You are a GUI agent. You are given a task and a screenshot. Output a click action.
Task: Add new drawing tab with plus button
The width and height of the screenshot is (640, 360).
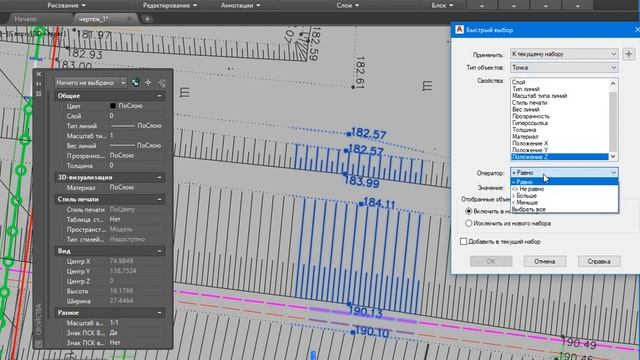(147, 19)
